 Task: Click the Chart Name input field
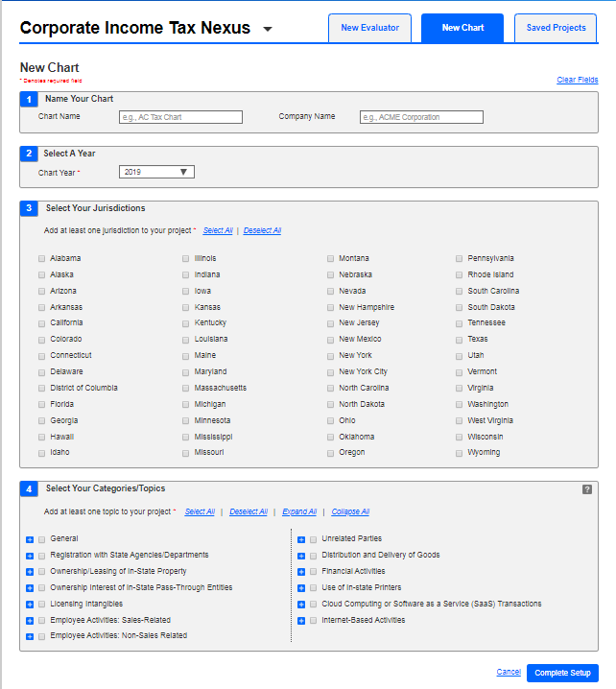coord(180,117)
